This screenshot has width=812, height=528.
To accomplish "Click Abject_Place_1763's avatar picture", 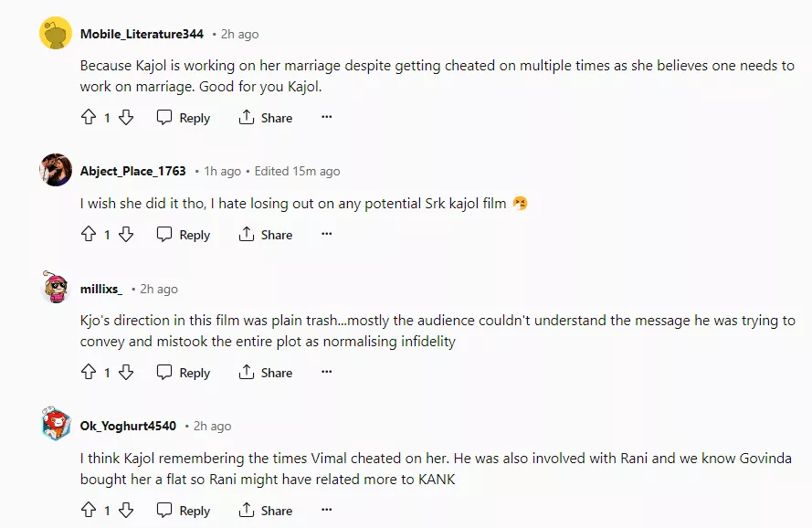I will click(x=56, y=170).
